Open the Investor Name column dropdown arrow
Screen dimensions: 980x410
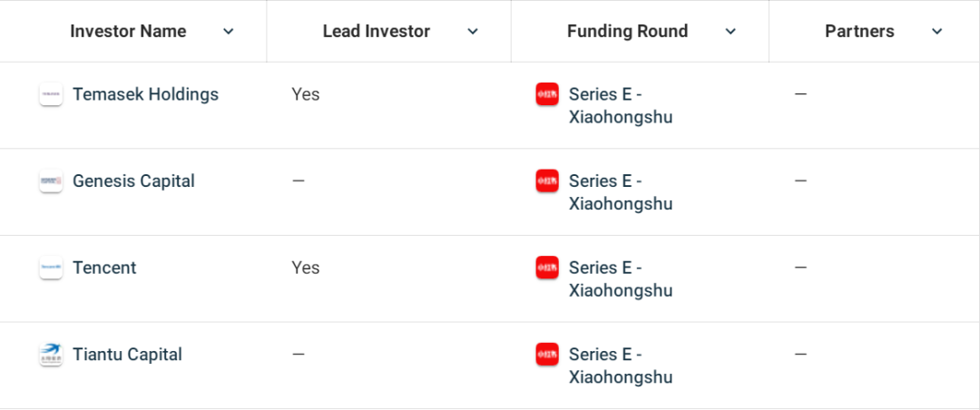(229, 32)
